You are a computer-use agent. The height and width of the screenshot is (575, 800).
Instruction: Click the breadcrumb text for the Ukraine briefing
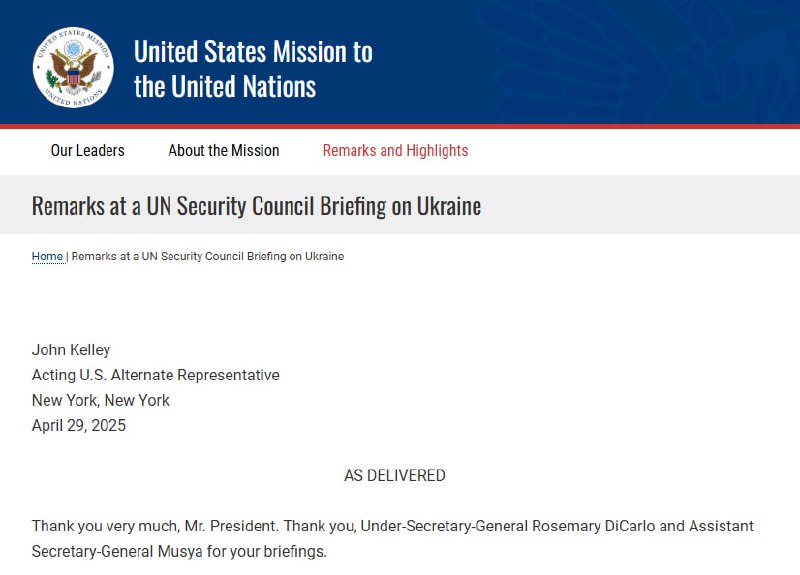[208, 257]
